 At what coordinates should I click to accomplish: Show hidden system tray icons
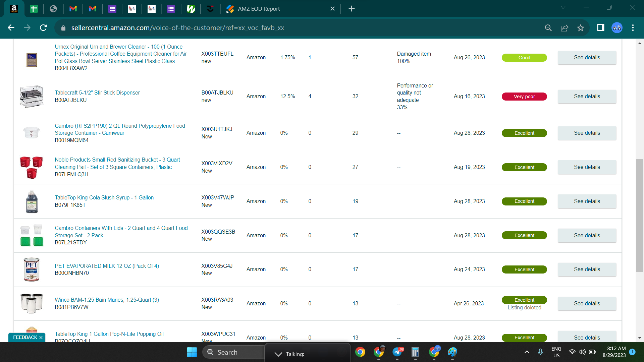click(x=527, y=352)
